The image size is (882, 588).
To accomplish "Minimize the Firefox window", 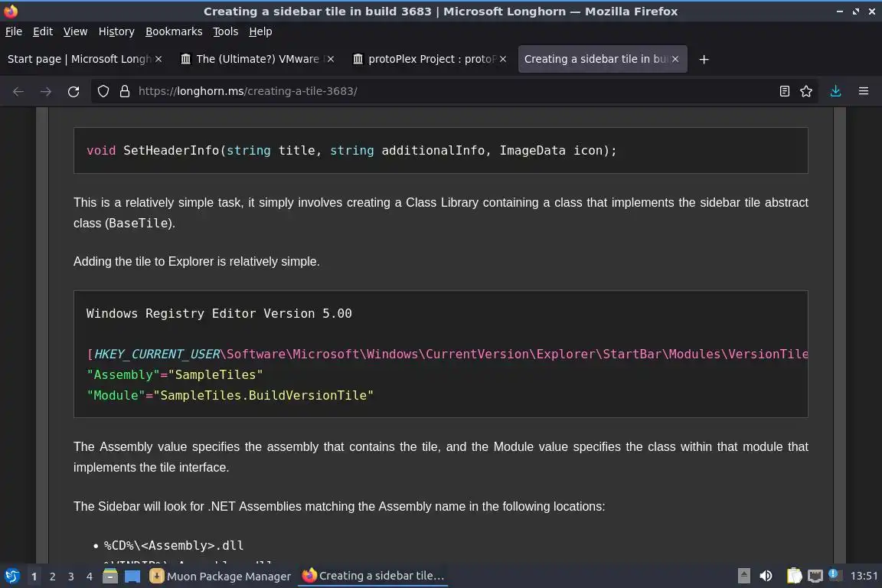I will tap(839, 11).
